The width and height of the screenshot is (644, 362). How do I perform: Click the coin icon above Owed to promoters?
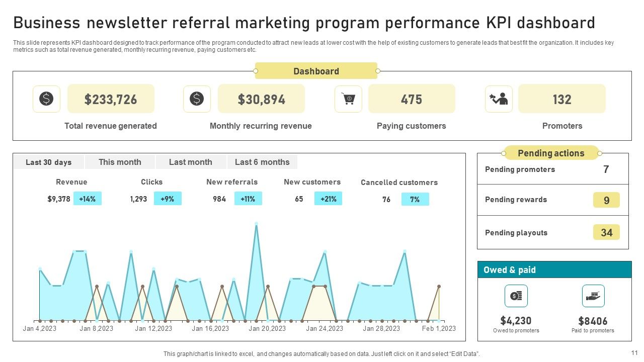pyautogui.click(x=516, y=296)
